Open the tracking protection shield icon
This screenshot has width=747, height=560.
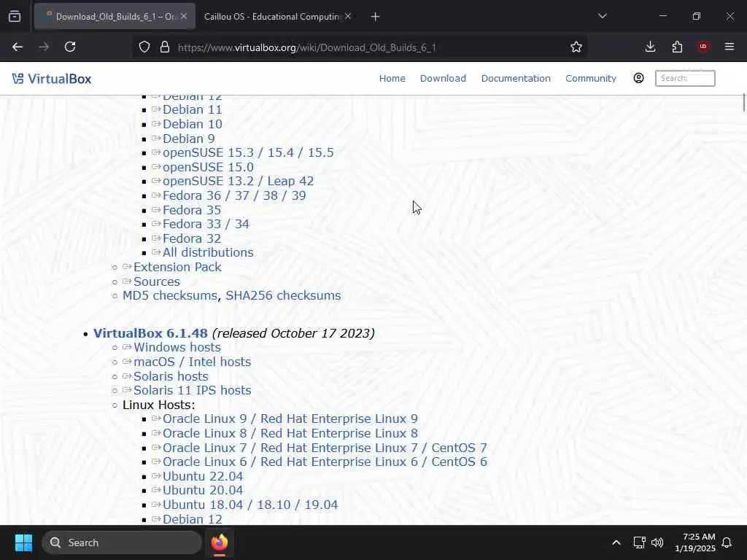tap(144, 47)
